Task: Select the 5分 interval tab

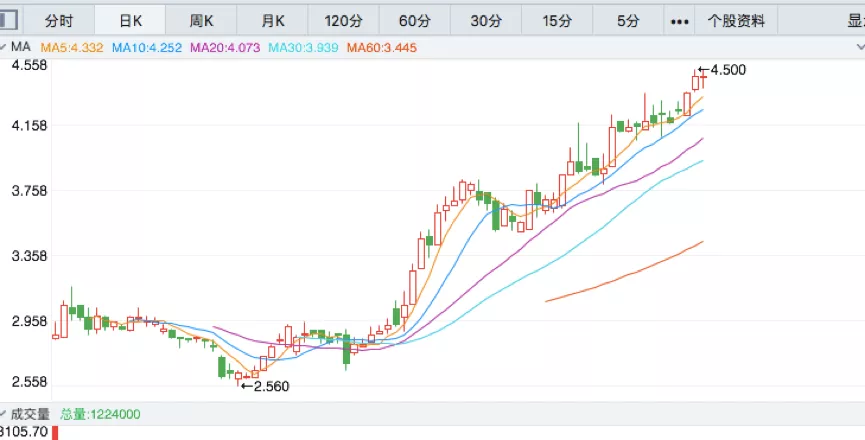Action: coord(628,22)
